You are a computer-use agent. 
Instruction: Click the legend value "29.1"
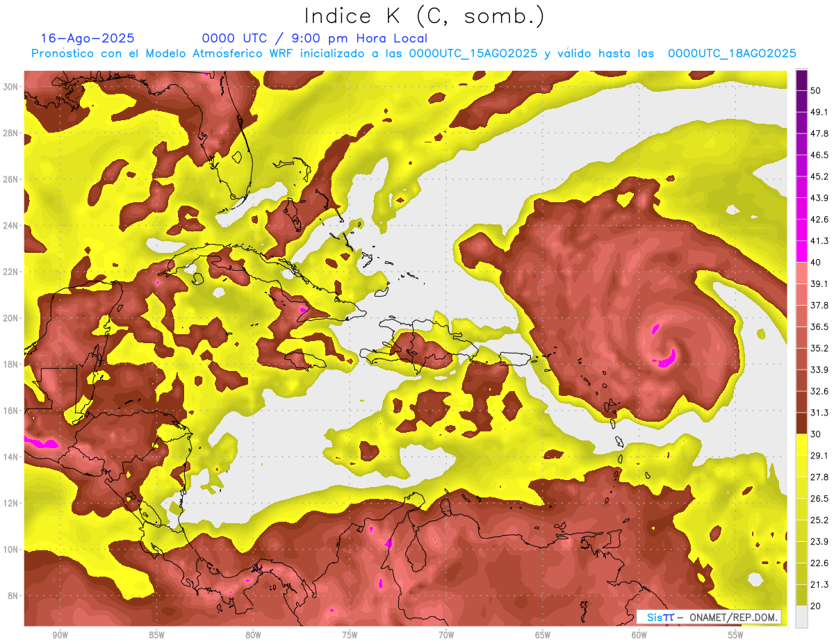point(819,455)
